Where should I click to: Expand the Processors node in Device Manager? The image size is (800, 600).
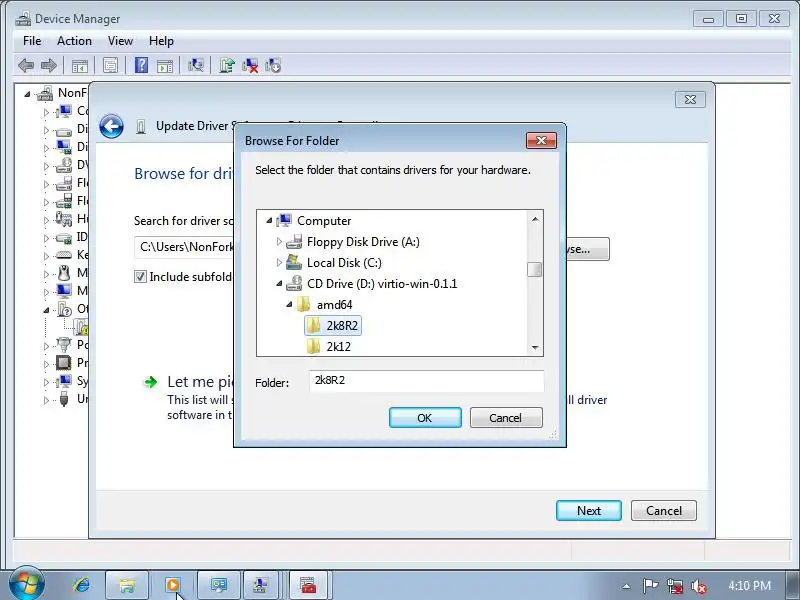coord(46,364)
